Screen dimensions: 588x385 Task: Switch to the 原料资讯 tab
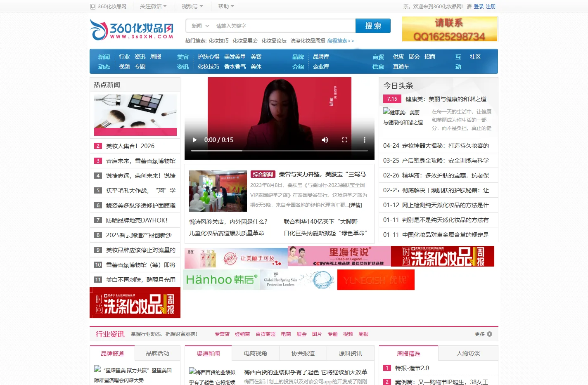(351, 353)
